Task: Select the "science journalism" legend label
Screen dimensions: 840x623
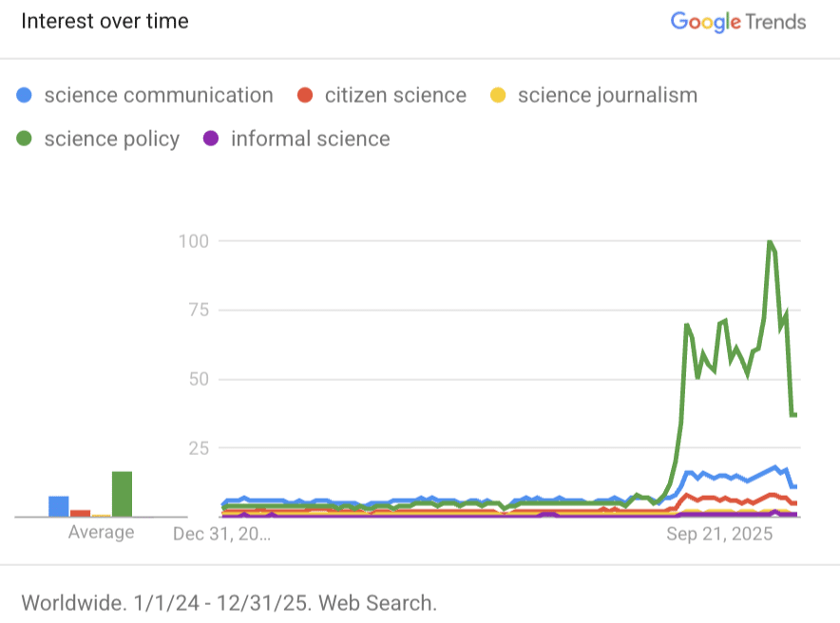Action: click(607, 95)
